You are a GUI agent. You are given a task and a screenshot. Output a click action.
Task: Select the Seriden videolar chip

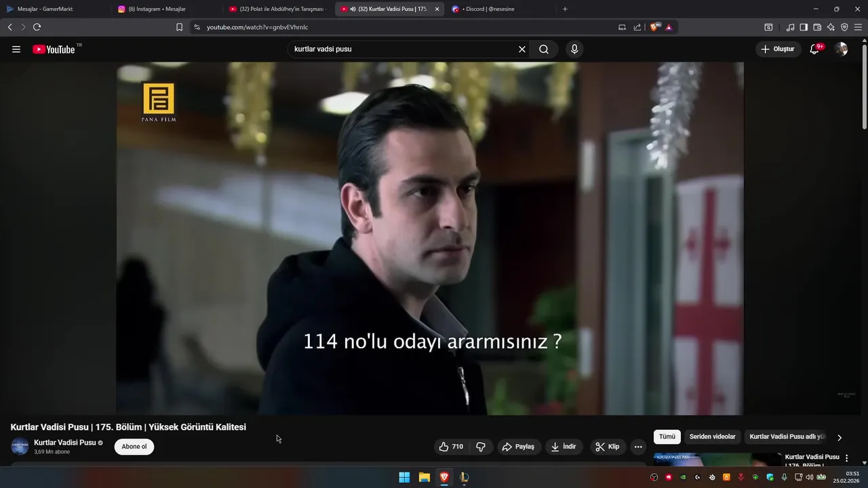coord(712,437)
